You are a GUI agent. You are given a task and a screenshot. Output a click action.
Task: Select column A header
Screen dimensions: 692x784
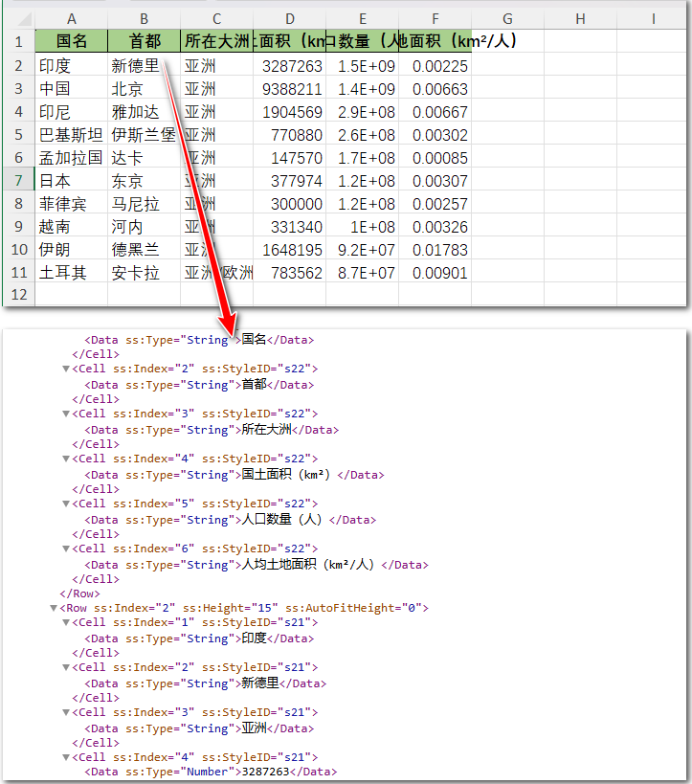[72, 19]
